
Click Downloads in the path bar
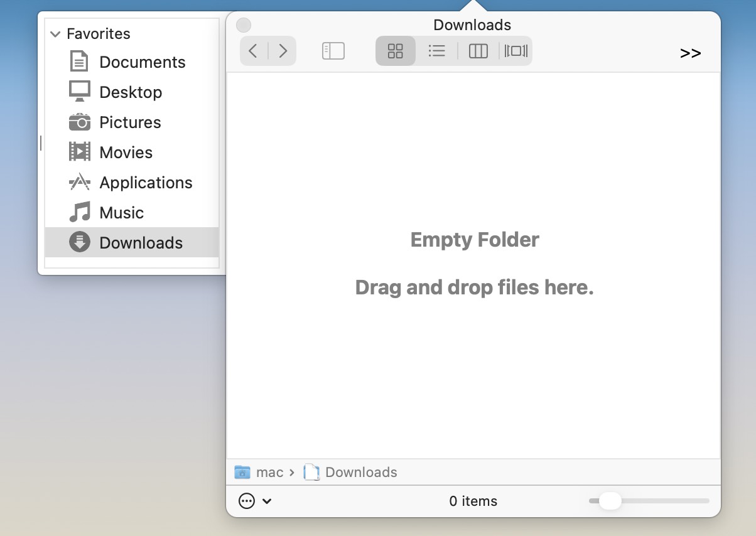pyautogui.click(x=360, y=472)
